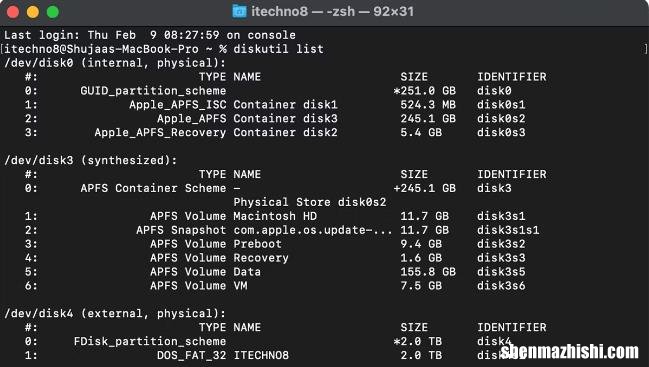Click the 'Container disk2' name
649x367 pixels.
click(286, 132)
